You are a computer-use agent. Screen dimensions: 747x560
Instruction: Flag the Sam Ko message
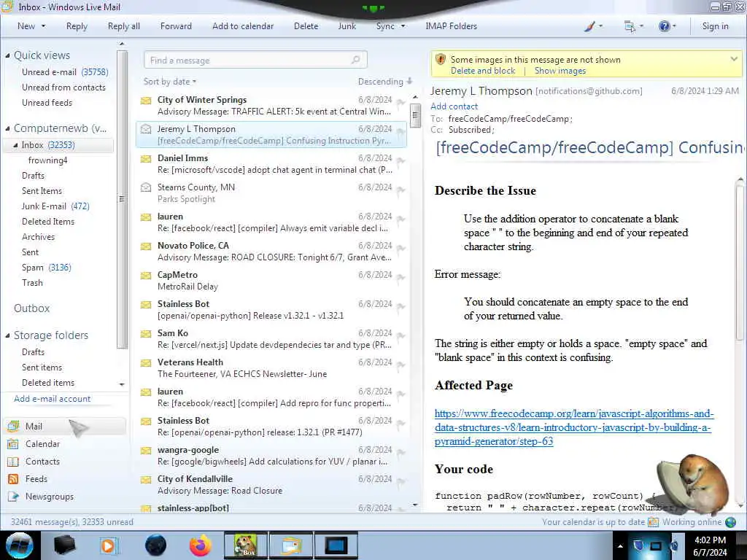click(401, 336)
